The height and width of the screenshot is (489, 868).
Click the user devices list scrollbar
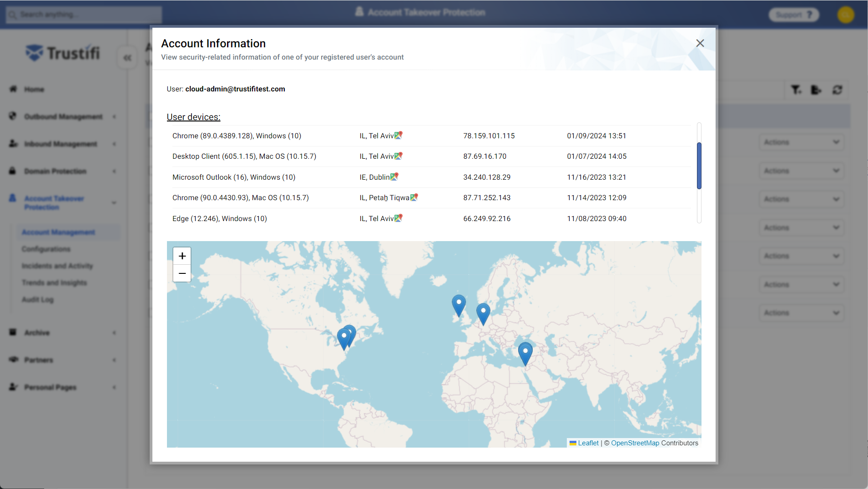click(699, 166)
